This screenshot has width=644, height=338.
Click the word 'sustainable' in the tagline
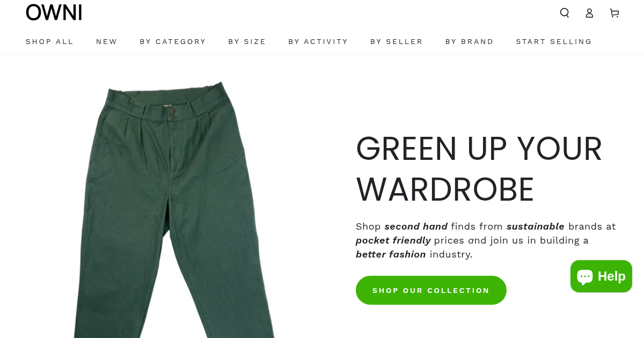(x=535, y=226)
